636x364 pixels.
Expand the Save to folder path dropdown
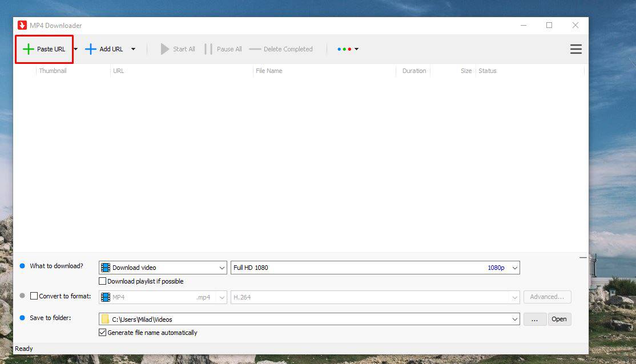click(x=514, y=319)
